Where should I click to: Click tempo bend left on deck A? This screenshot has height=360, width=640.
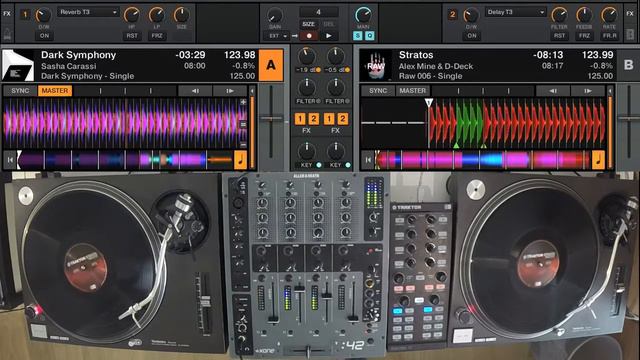[195, 91]
